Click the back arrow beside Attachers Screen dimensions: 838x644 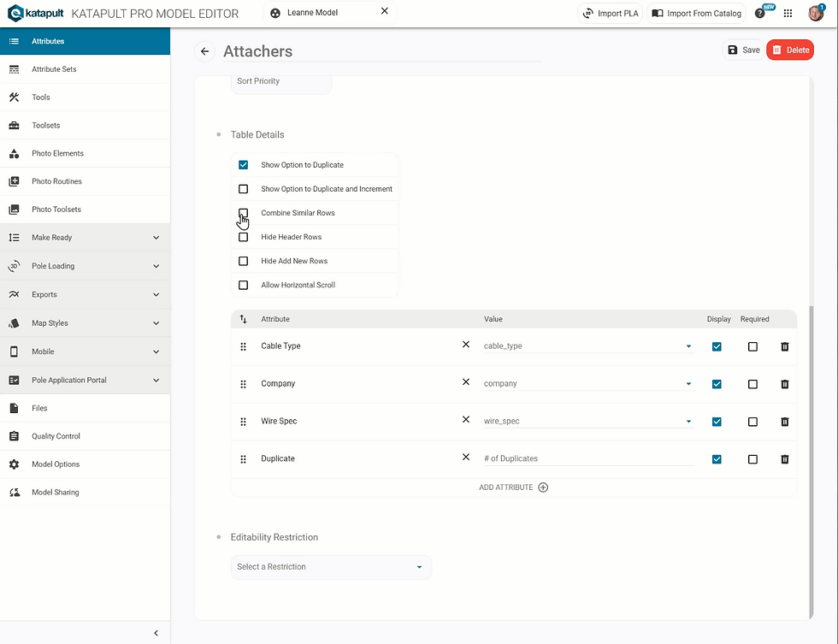(x=204, y=51)
